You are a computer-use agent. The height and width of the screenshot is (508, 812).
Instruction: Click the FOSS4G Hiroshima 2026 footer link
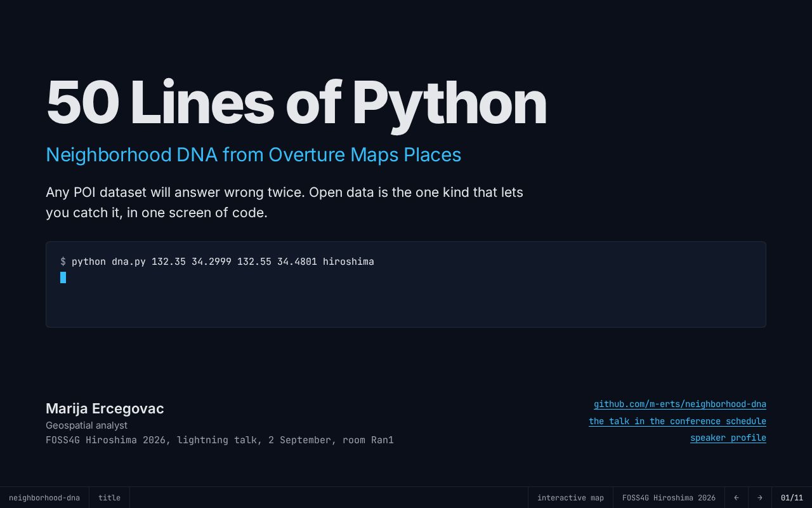669,498
